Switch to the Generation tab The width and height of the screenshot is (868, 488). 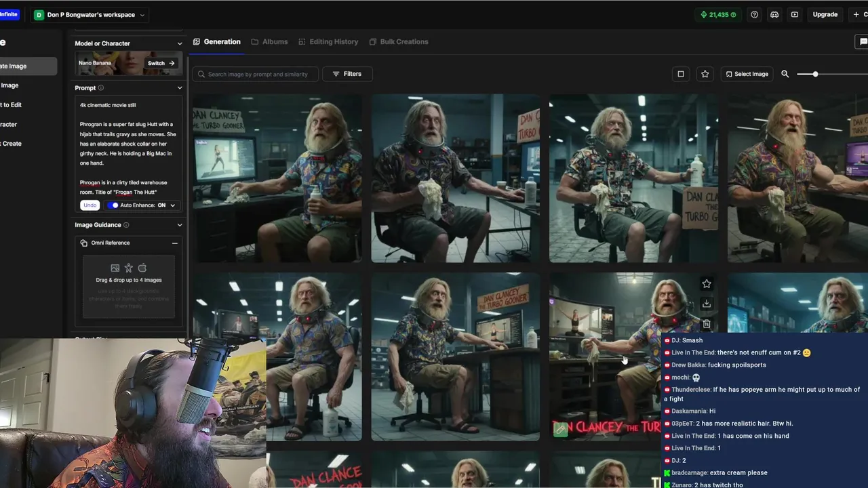coord(217,41)
